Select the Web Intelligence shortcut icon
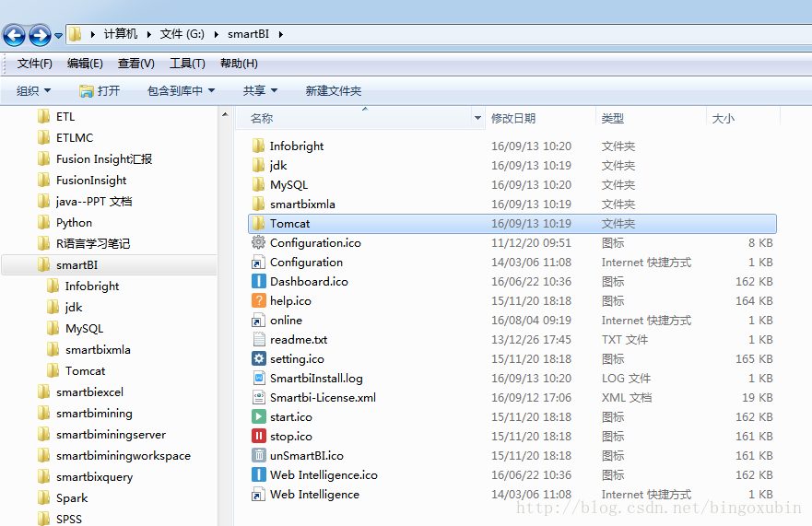The width and height of the screenshot is (812, 526). pyautogui.click(x=258, y=495)
